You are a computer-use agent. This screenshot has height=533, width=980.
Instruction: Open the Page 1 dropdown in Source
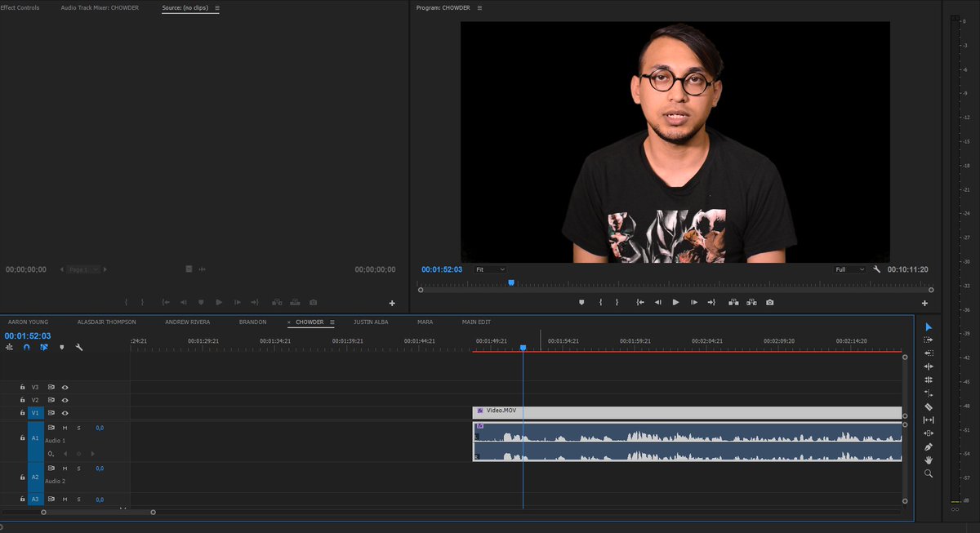pyautogui.click(x=84, y=269)
